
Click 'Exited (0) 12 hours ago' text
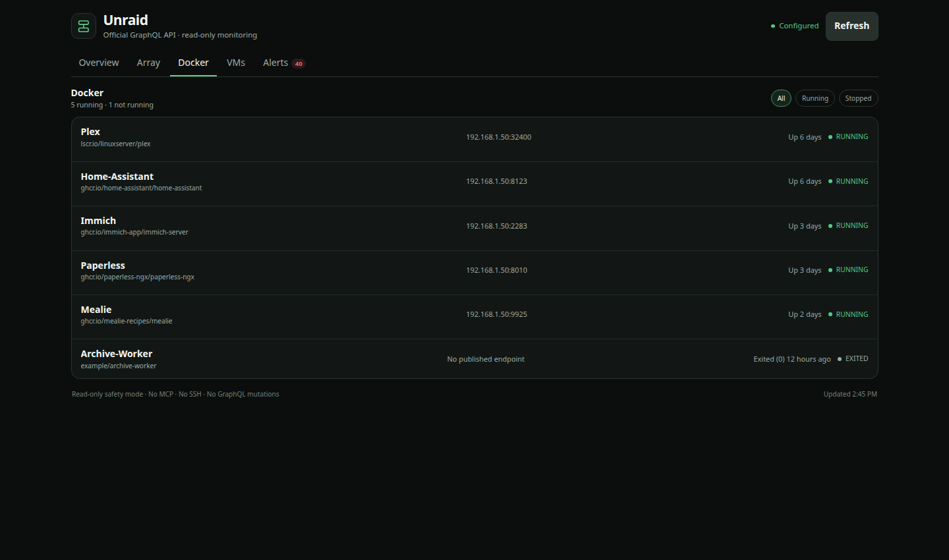click(792, 359)
